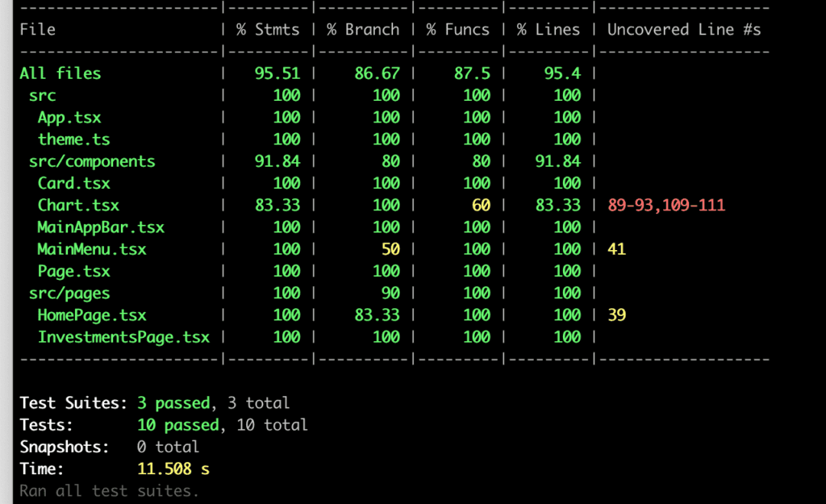The width and height of the screenshot is (826, 504).
Task: Click the 11.508 s time value
Action: [173, 469]
